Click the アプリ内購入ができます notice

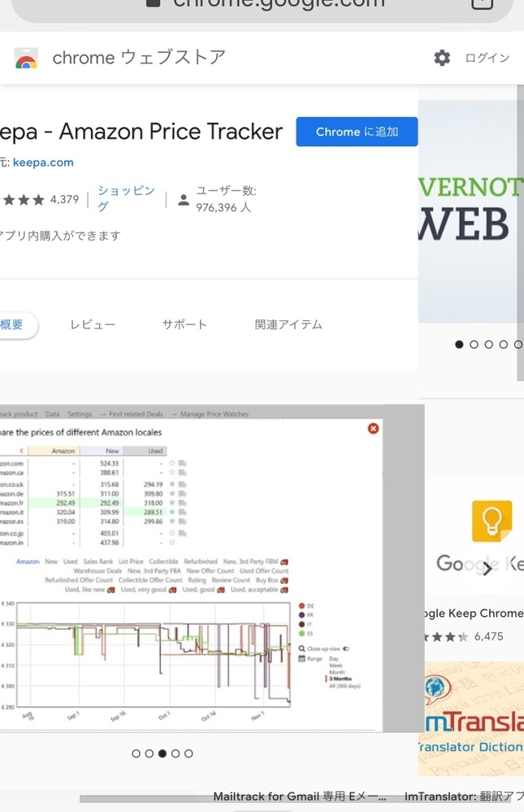point(60,236)
